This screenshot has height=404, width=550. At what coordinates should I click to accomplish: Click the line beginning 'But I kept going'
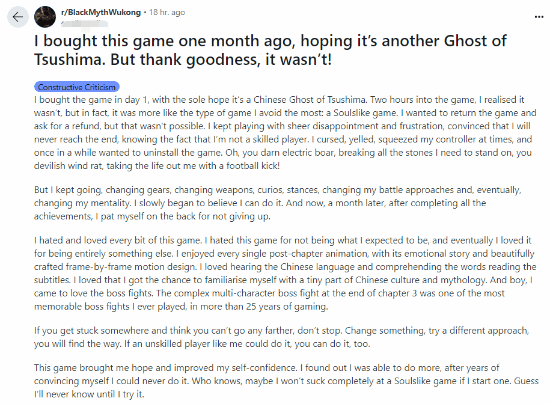[277, 190]
